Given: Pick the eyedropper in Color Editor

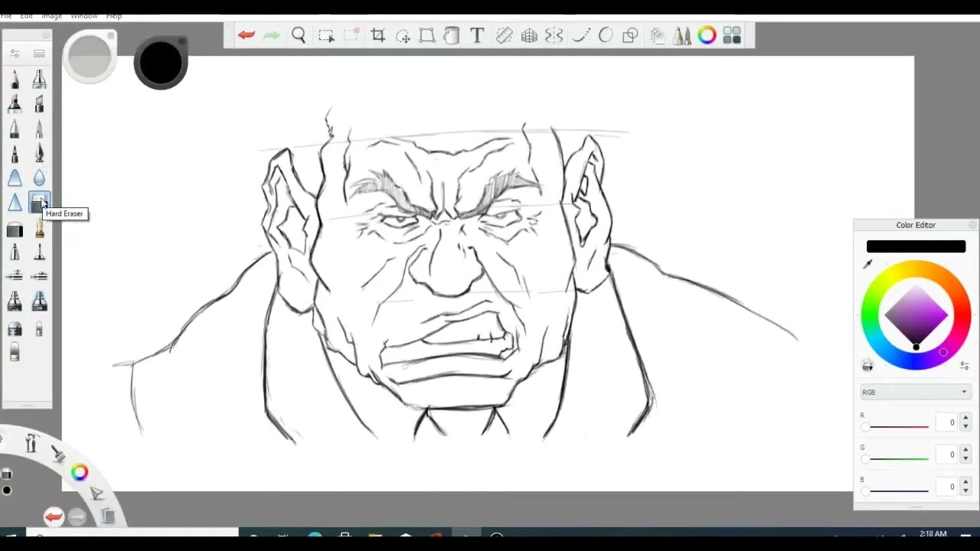Looking at the screenshot, I should (x=867, y=264).
